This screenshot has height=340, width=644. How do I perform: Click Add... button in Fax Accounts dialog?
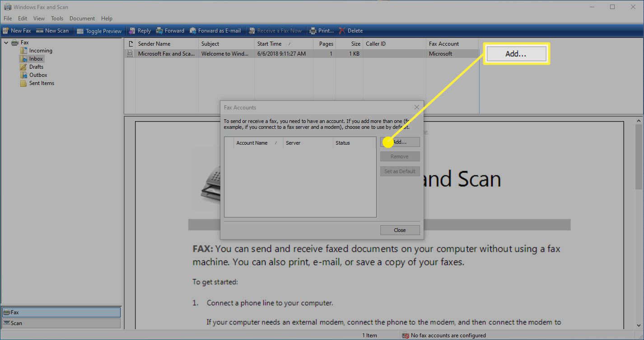click(400, 142)
